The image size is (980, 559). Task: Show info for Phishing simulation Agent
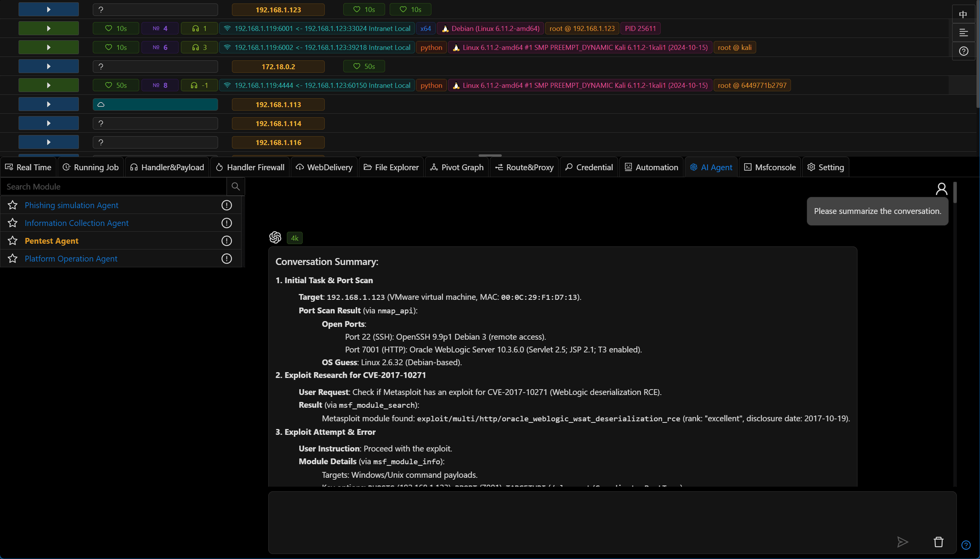pyautogui.click(x=227, y=205)
